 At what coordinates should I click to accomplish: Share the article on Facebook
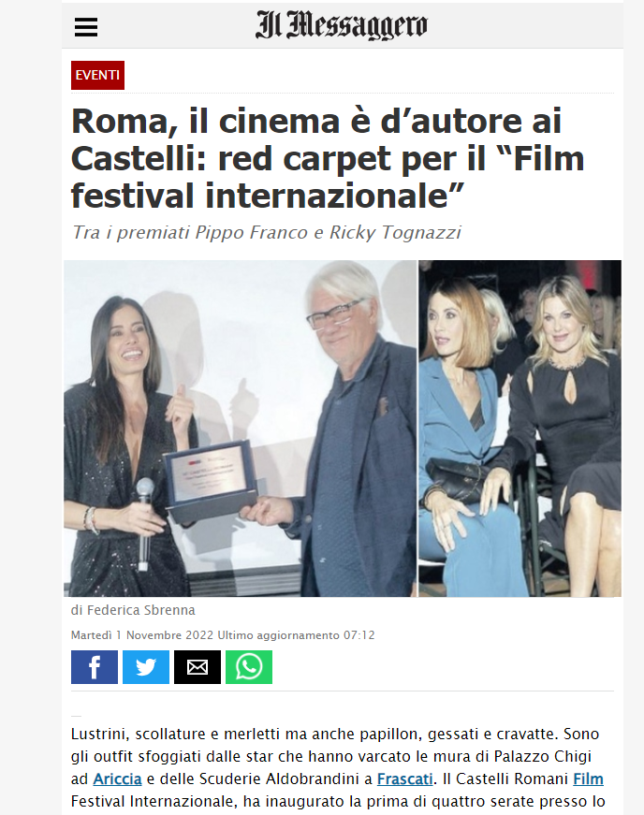coord(95,667)
